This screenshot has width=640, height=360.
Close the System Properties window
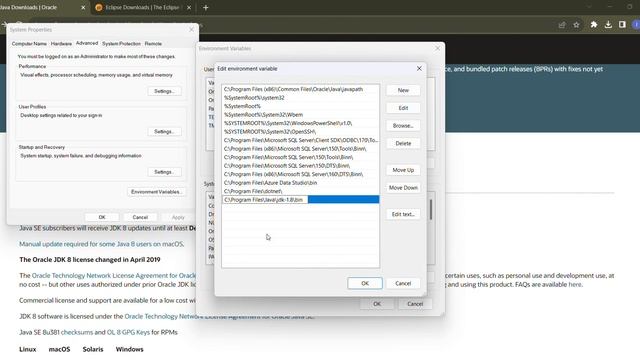(x=191, y=30)
